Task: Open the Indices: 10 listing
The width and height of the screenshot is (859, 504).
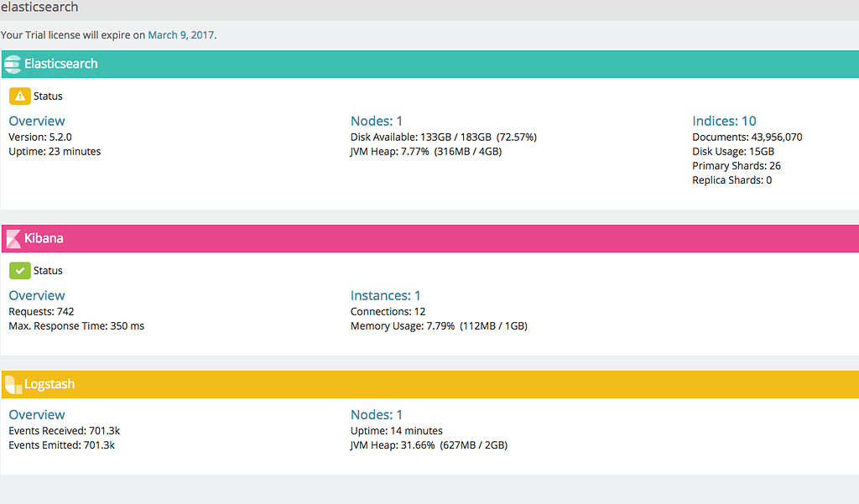Action: pyautogui.click(x=724, y=120)
